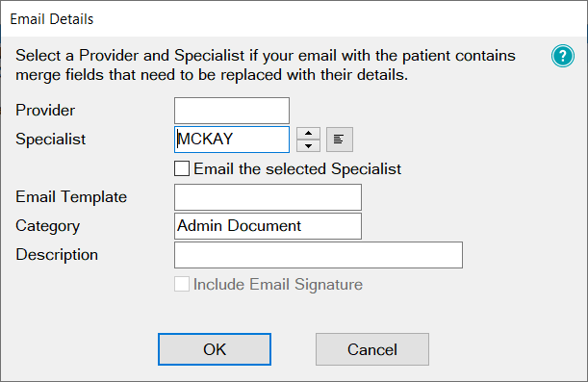
Task: Focus the Specialist field containing MCKAY
Action: [x=232, y=140]
